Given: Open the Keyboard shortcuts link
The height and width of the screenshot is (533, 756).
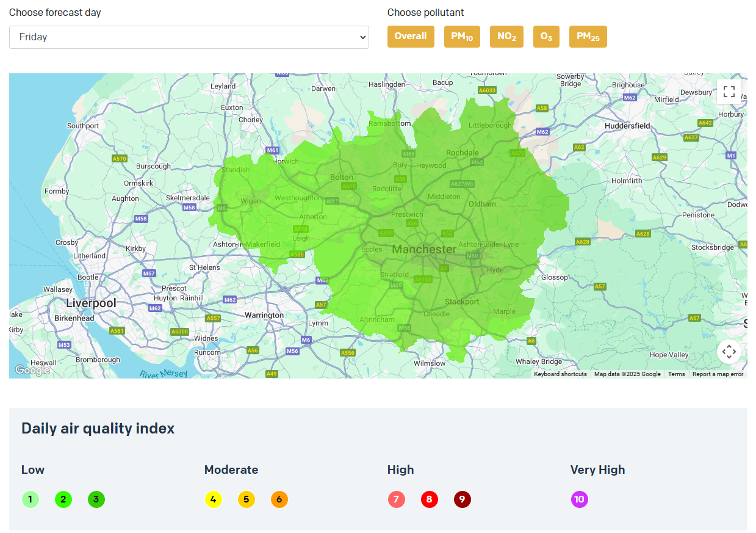Looking at the screenshot, I should 560,374.
